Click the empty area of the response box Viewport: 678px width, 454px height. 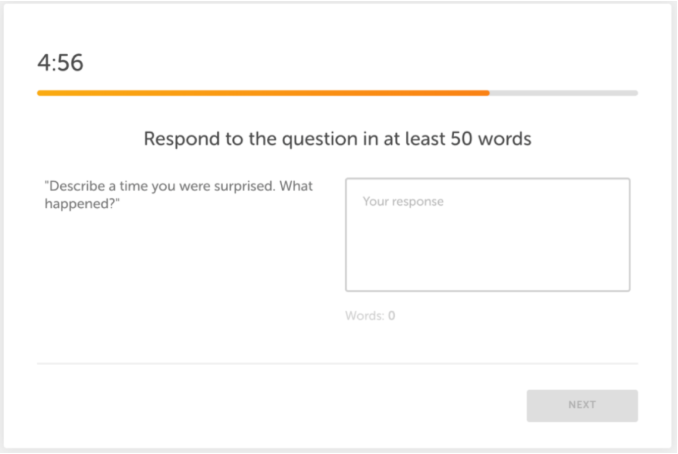pyautogui.click(x=487, y=251)
